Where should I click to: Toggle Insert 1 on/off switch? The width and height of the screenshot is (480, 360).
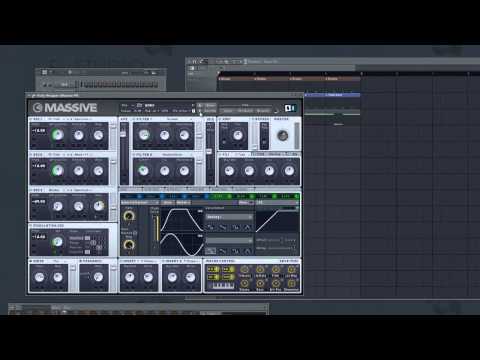click(121, 261)
